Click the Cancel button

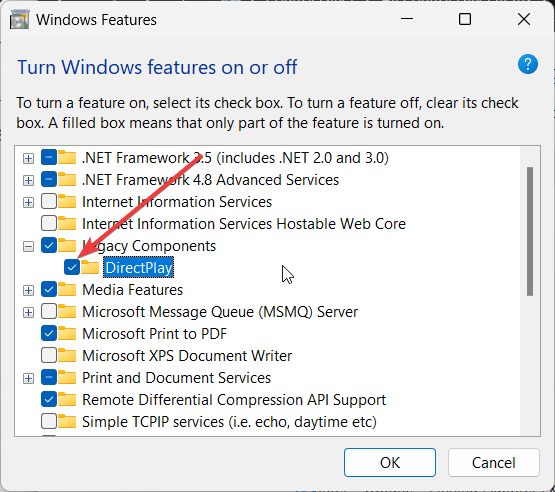point(494,463)
